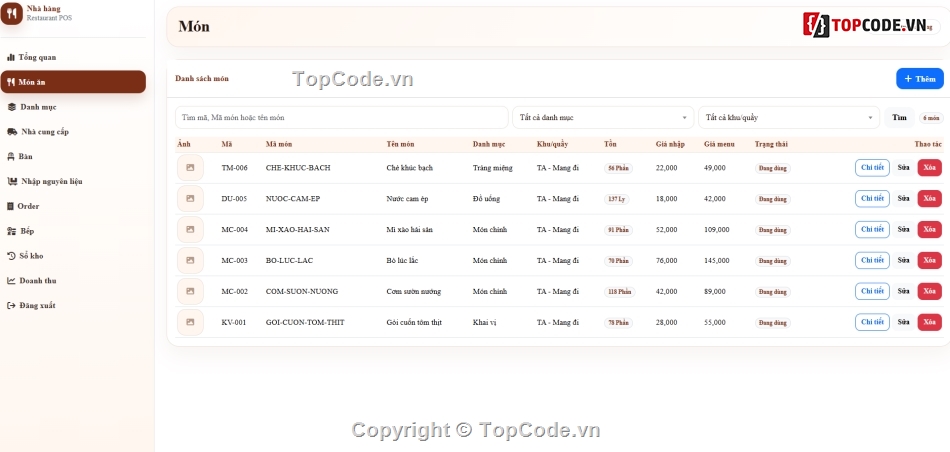Click the Order receipt icon
950x452 pixels.
point(10,207)
